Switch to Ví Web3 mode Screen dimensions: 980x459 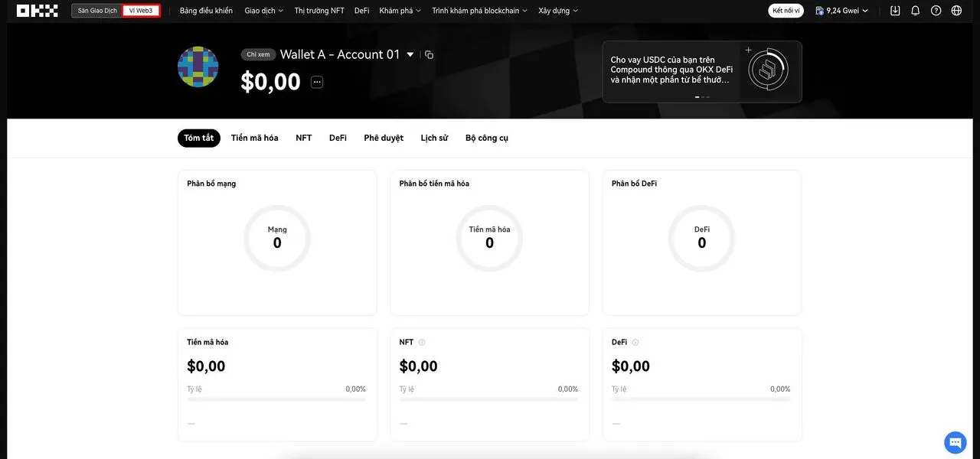pos(141,11)
